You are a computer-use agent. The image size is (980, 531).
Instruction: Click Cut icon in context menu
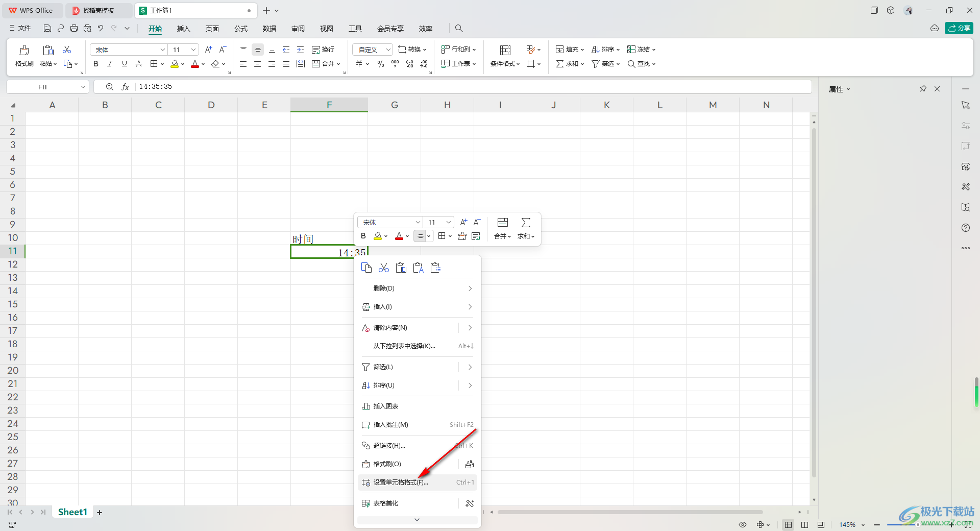point(384,268)
